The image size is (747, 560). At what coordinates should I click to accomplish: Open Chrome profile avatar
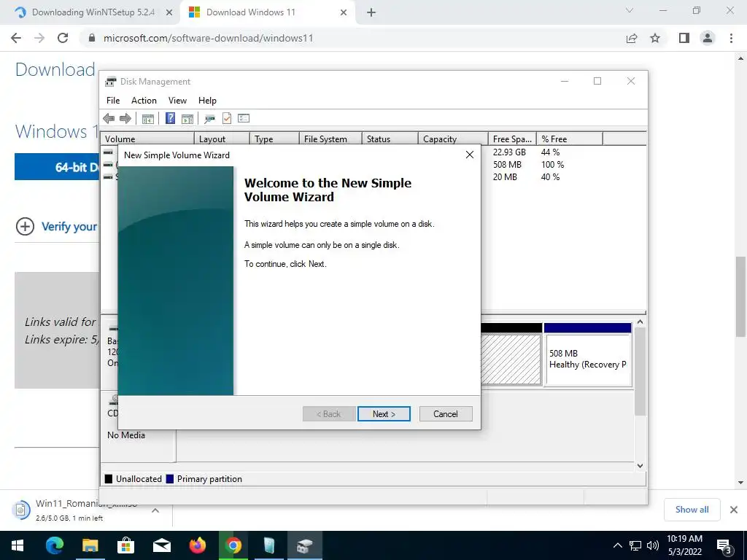point(708,38)
